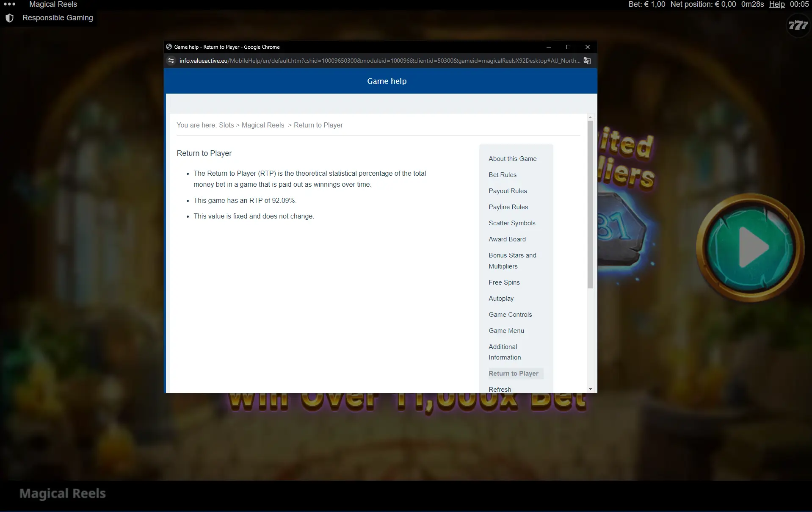Open the Responsible Gaming link

coord(58,18)
